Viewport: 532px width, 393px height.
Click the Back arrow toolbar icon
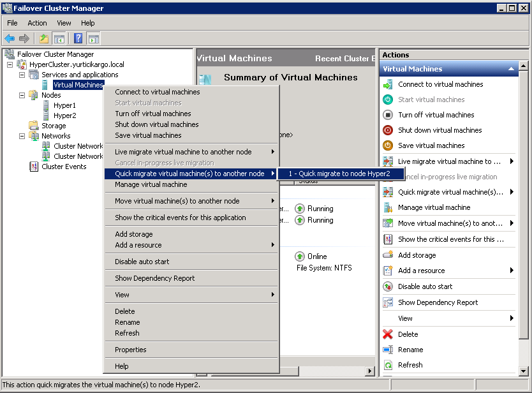(x=10, y=39)
